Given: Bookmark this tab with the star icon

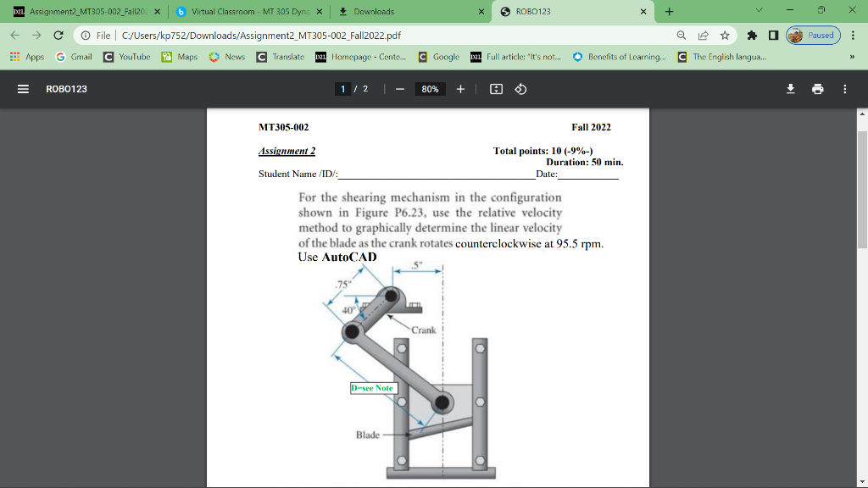Looking at the screenshot, I should (x=725, y=36).
